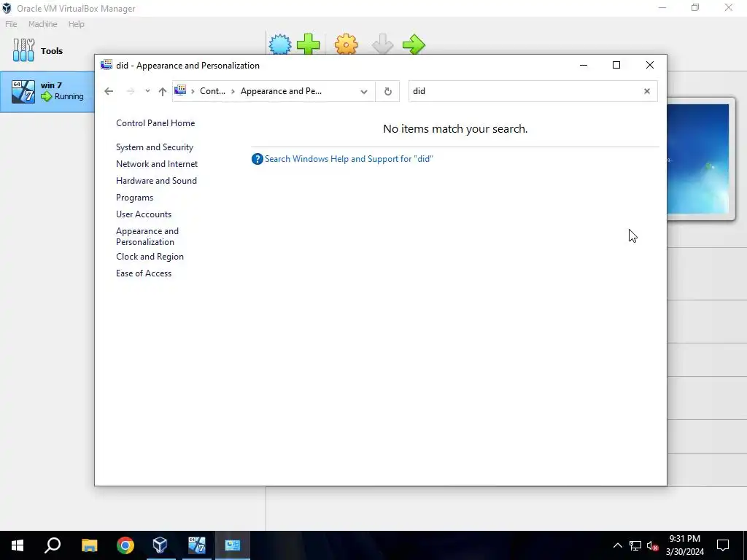Open Clock and Region category

point(150,257)
